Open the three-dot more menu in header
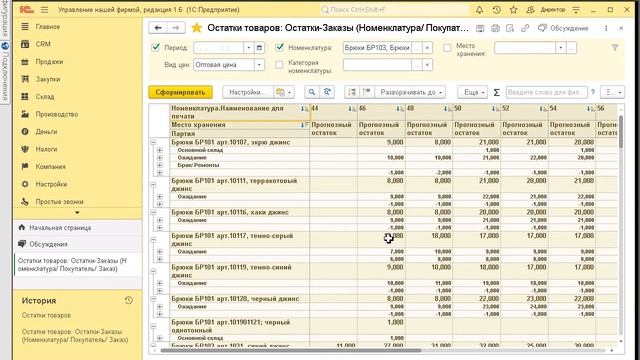 point(606,28)
